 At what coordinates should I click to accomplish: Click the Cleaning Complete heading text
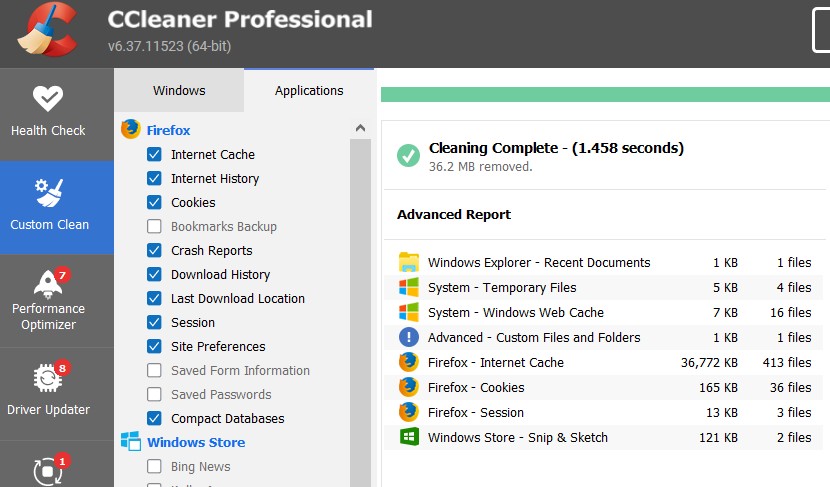[556, 148]
